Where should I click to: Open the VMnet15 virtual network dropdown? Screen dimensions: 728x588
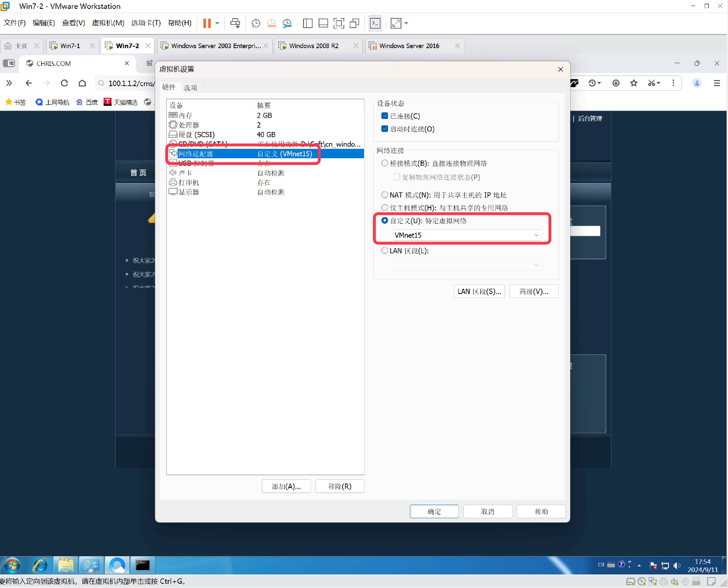coord(467,235)
